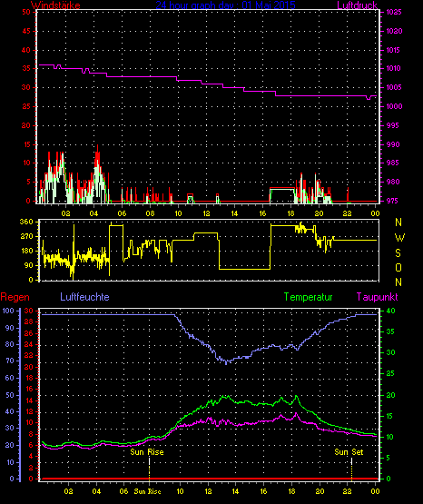The image size is (423, 504).
Task: Click the 12 hour tick in top graph
Action: click(206, 213)
